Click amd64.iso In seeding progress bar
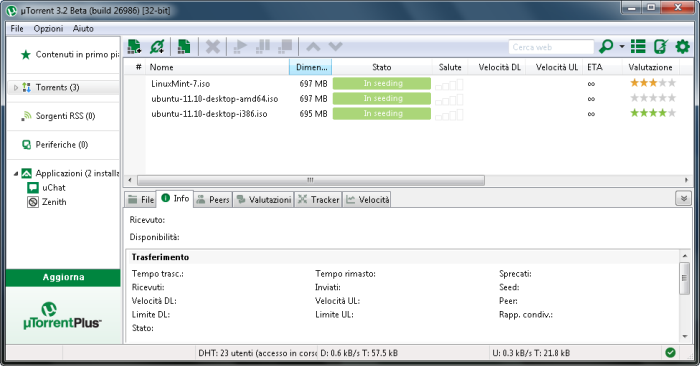This screenshot has height=366, width=700. 382,99
